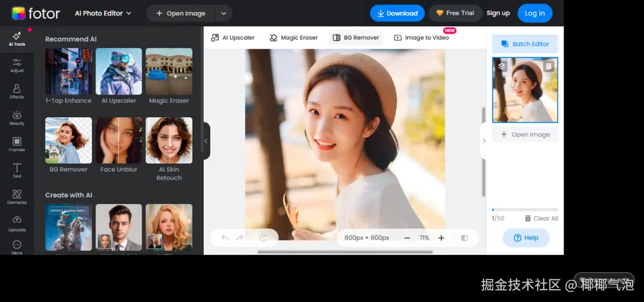Open the Uploads sidebar panel
644x302 pixels.
click(17, 224)
